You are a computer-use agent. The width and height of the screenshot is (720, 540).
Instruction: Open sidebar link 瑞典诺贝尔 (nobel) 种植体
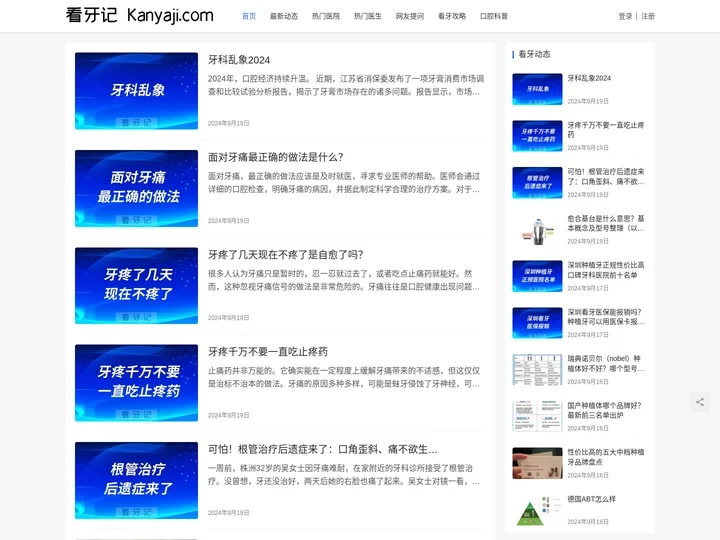point(606,363)
